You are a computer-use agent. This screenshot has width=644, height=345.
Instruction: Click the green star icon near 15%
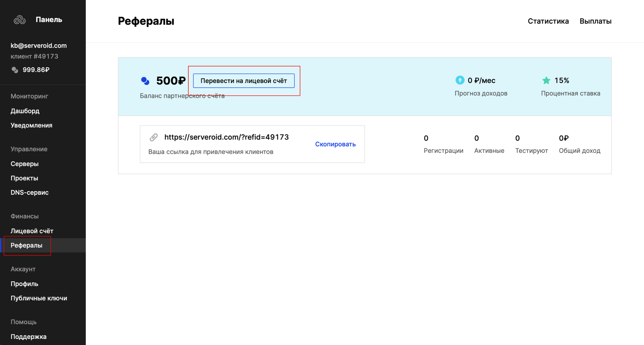[546, 80]
